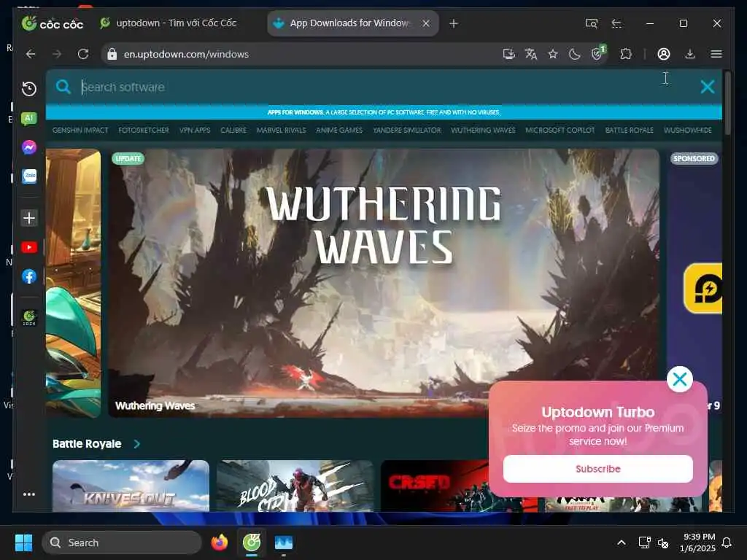The width and height of the screenshot is (747, 560).
Task: Open the Battle Royale nav link
Action: tap(630, 130)
